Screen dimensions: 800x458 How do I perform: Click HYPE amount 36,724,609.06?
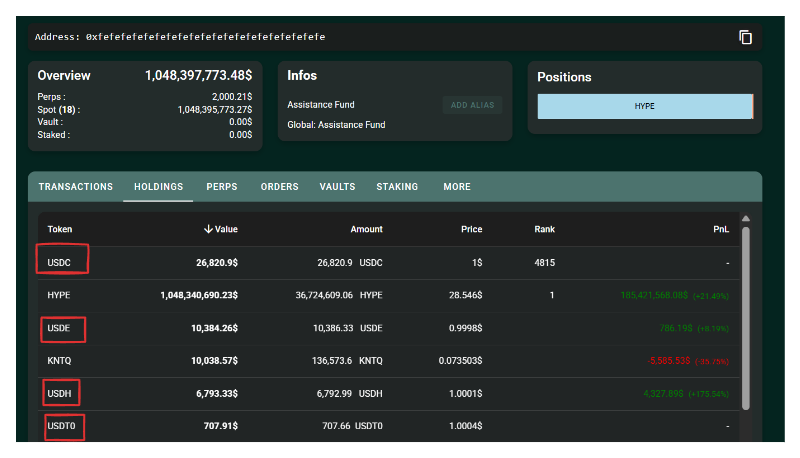tap(324, 295)
